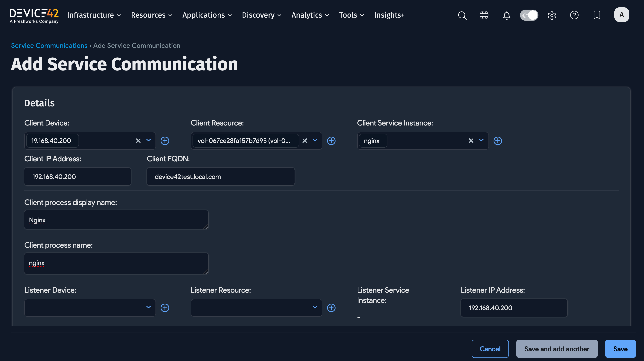Add a new Client Resource
Screen dimensions: 644x361
coord(332,141)
